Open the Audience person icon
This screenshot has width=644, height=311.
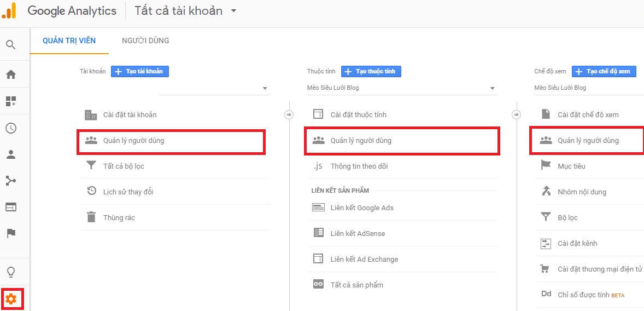(11, 154)
